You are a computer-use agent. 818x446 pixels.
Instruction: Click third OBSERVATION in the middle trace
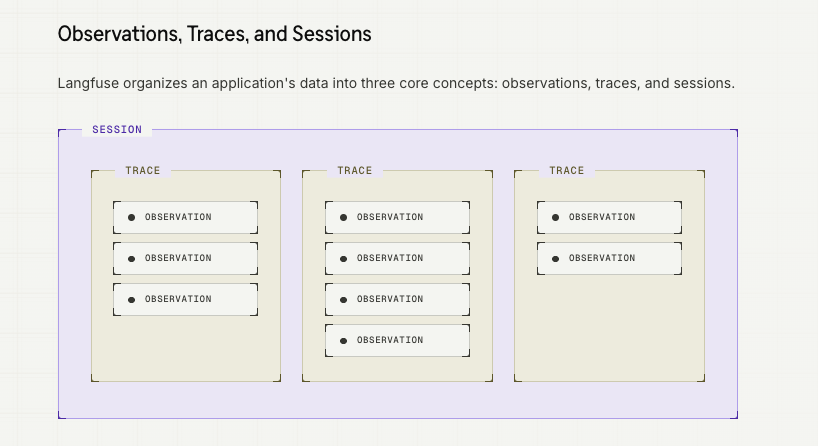click(398, 299)
